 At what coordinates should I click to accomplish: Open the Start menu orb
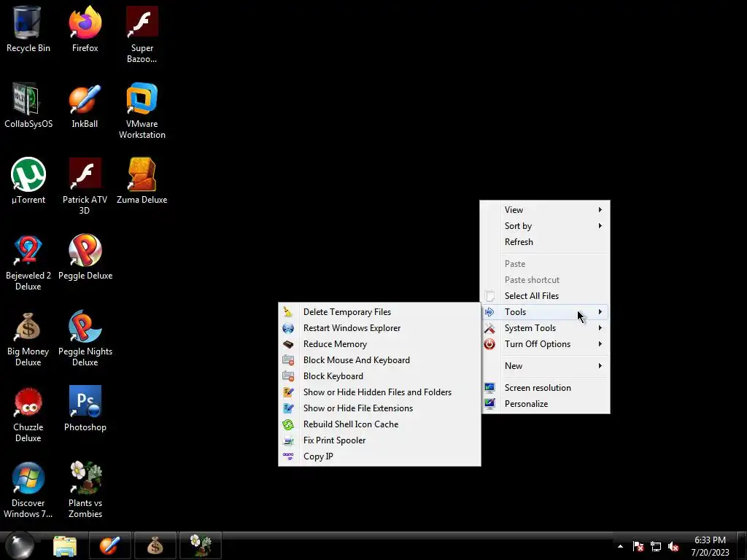coord(20,545)
